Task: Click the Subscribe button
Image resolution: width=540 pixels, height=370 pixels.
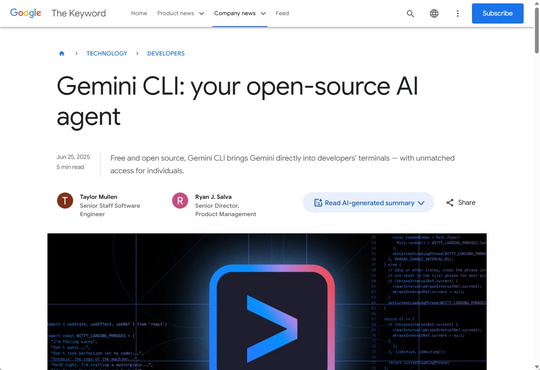Action: pos(497,13)
